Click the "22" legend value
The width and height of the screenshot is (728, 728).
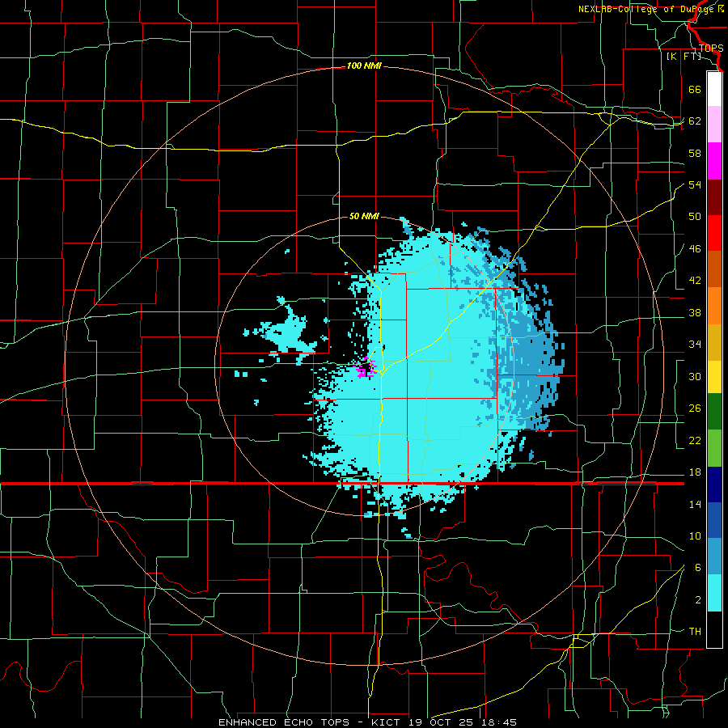click(x=695, y=440)
